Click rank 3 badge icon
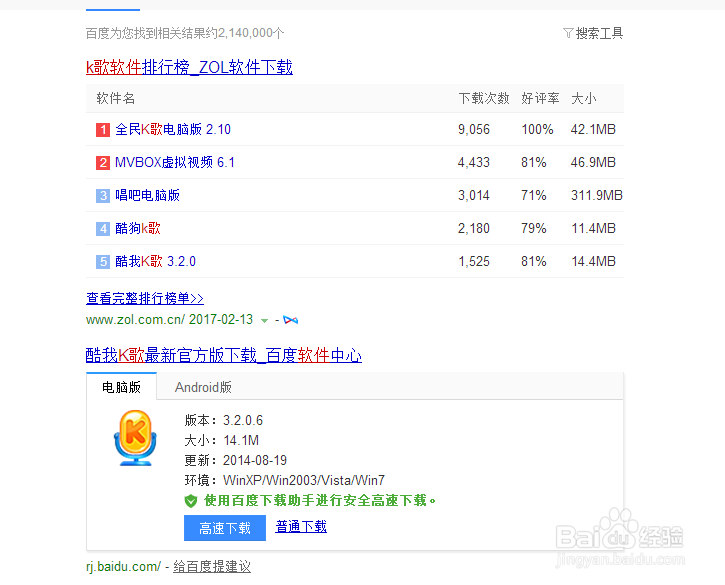Viewport: 725px width, 585px height. [x=103, y=196]
